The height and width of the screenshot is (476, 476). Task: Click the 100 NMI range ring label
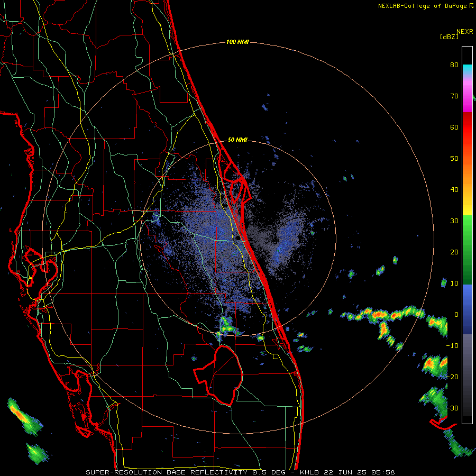[x=237, y=42]
